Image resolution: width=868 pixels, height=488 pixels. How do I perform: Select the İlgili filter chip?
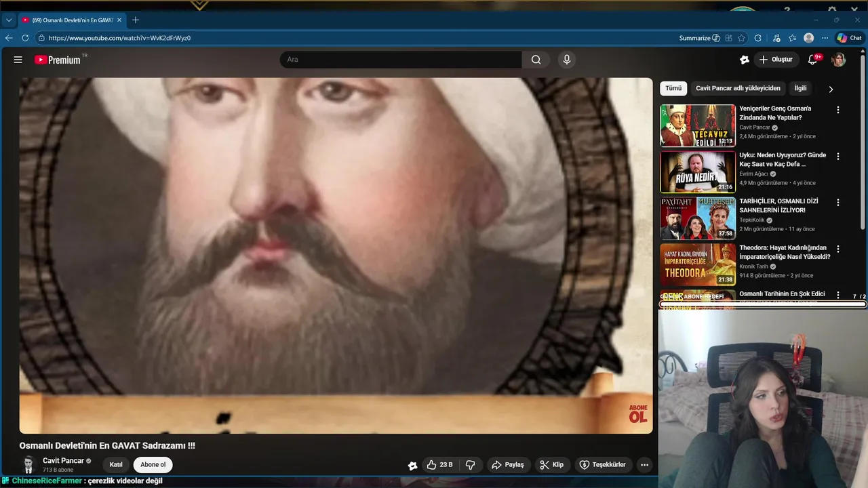[x=801, y=88]
